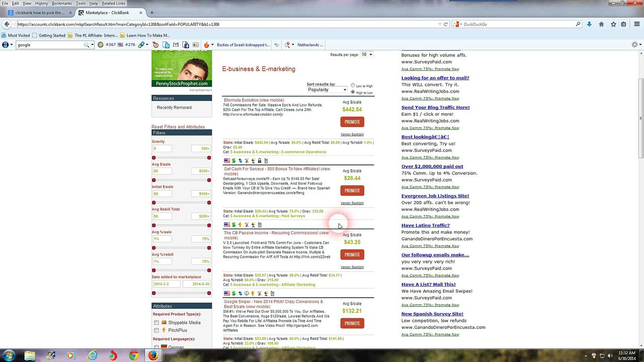The width and height of the screenshot is (644, 362).
Task: Select the High to Low sort radio
Action: point(353,93)
